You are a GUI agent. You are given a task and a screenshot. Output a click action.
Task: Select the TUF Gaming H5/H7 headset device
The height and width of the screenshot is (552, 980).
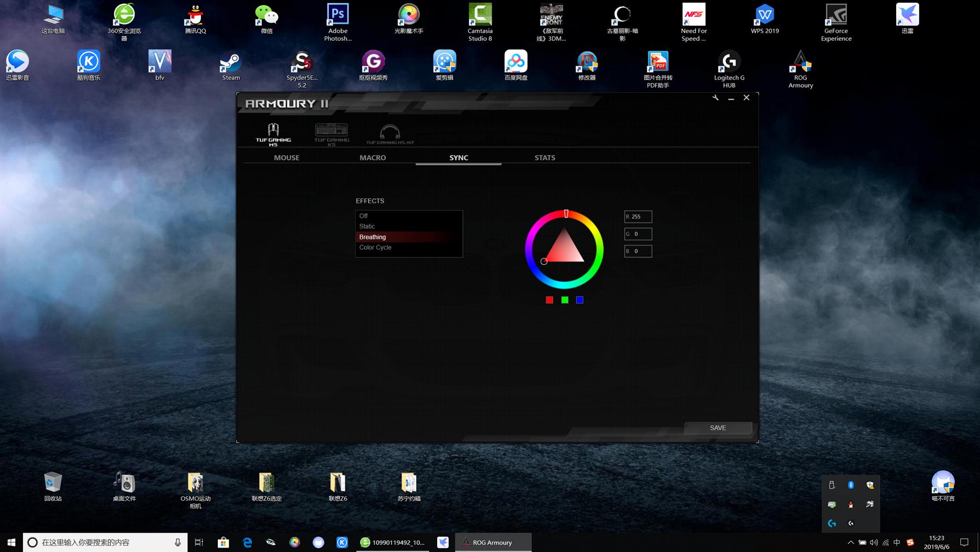(390, 135)
